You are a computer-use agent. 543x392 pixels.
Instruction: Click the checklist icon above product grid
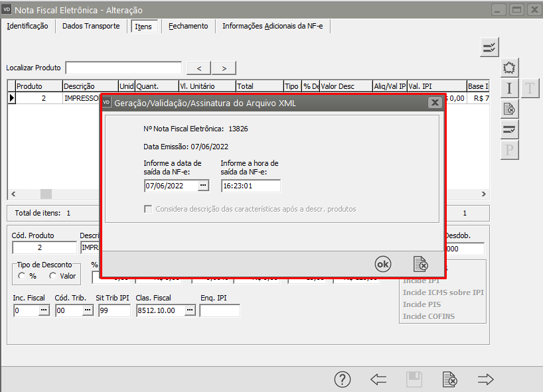pyautogui.click(x=489, y=47)
